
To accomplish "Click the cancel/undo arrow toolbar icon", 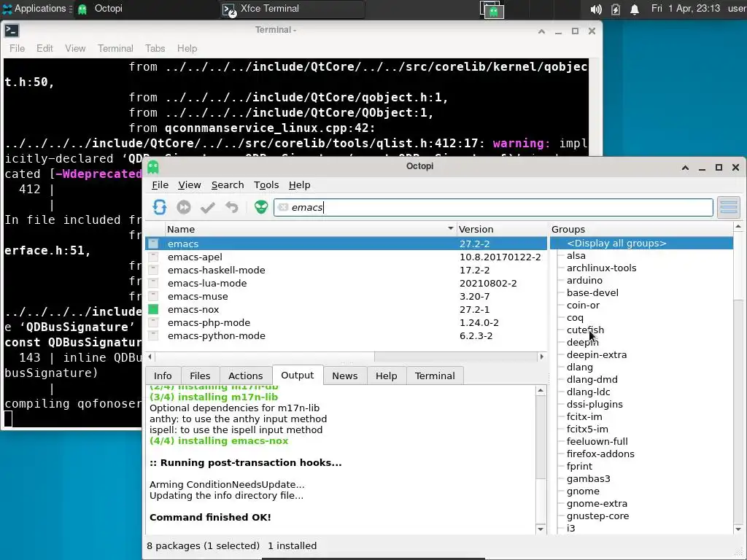I will (x=231, y=207).
